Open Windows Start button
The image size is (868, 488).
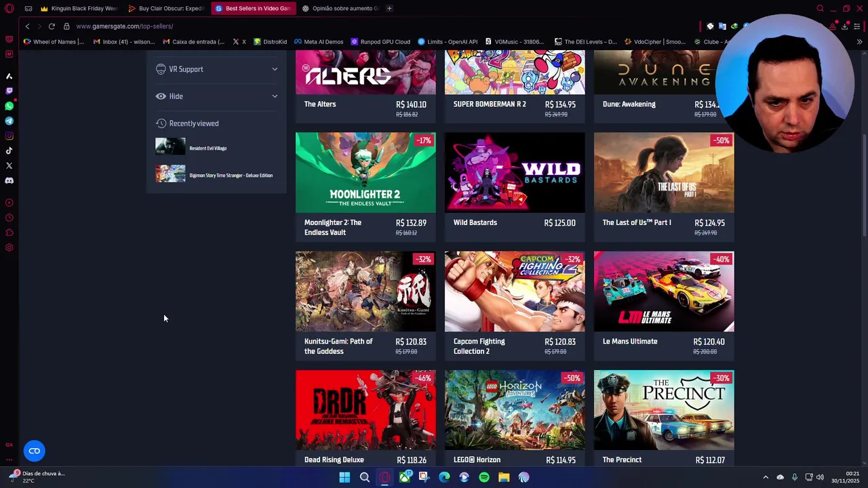click(344, 477)
